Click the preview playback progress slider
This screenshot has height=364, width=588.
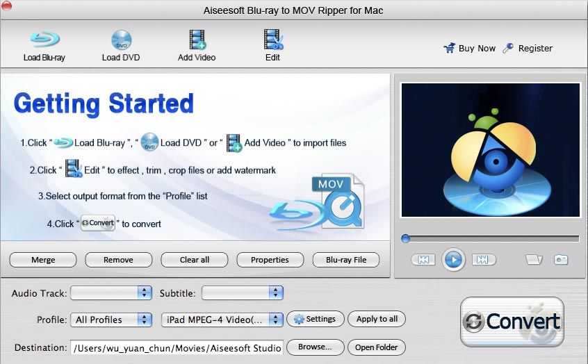(x=490, y=238)
